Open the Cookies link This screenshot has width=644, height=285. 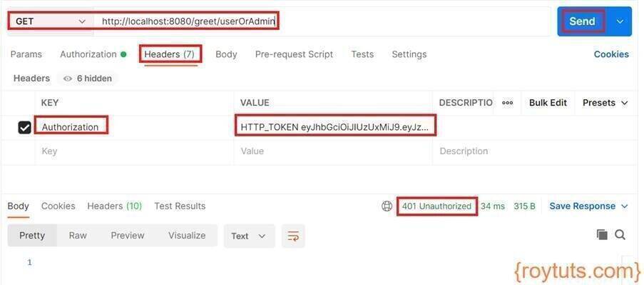[x=611, y=54]
